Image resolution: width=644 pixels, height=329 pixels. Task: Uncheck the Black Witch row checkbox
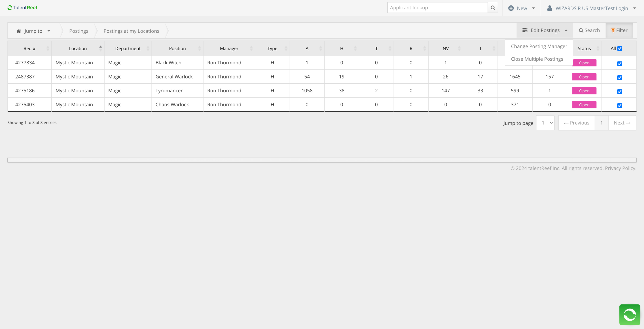(619, 63)
